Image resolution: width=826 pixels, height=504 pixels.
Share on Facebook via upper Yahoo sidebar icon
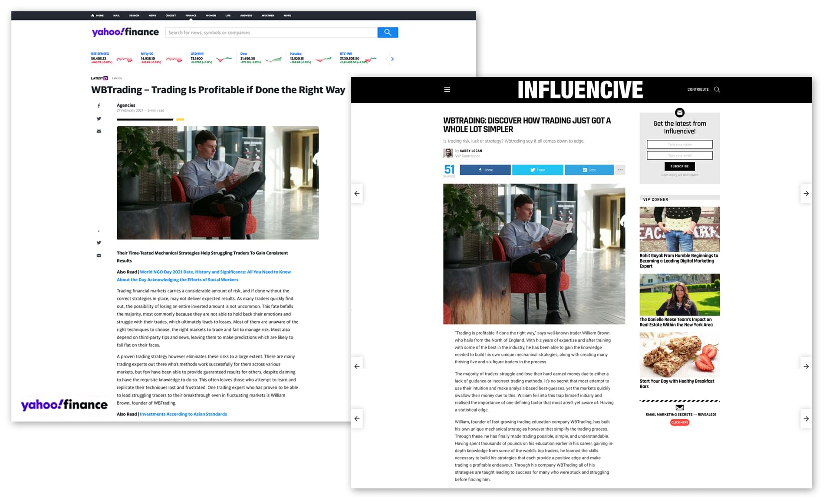(99, 106)
